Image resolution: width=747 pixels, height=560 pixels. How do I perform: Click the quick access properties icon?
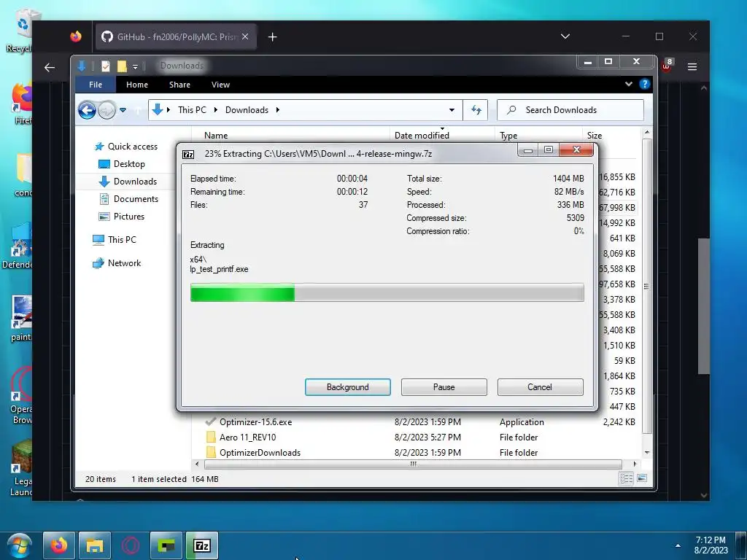106,66
